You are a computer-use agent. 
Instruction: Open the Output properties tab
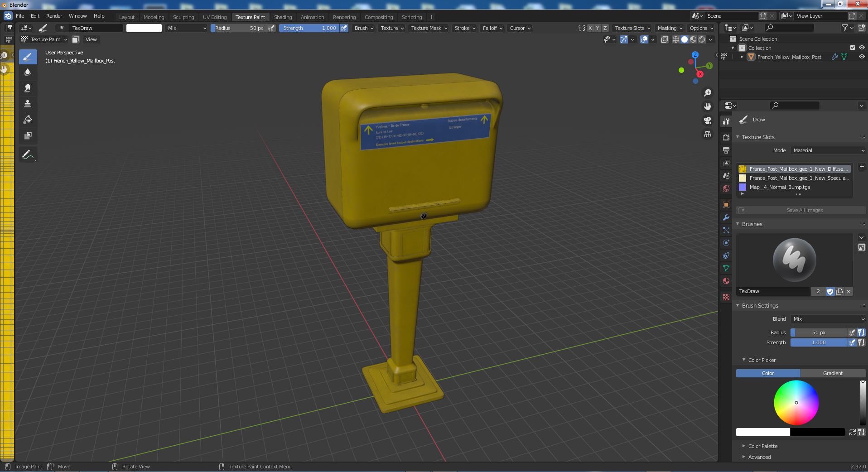[x=726, y=150]
